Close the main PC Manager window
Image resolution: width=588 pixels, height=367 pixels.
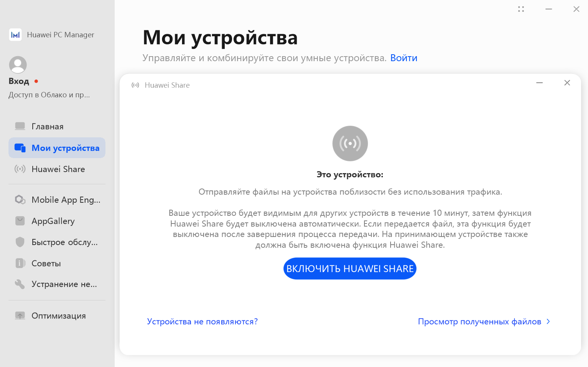point(576,9)
